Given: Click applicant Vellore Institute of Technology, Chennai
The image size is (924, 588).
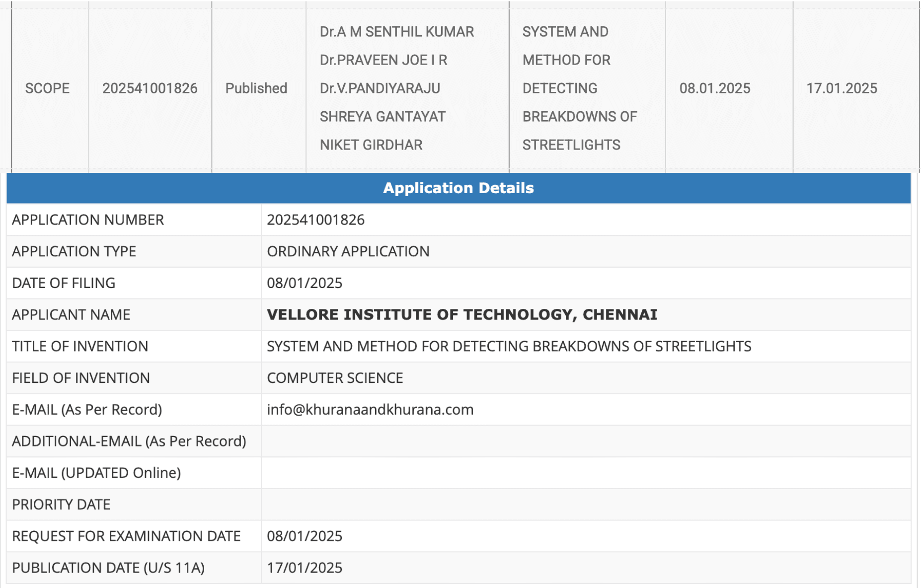Looking at the screenshot, I should point(462,315).
